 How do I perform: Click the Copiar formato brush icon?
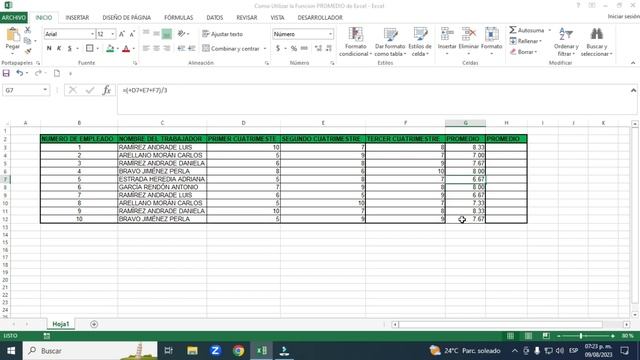click(28, 51)
